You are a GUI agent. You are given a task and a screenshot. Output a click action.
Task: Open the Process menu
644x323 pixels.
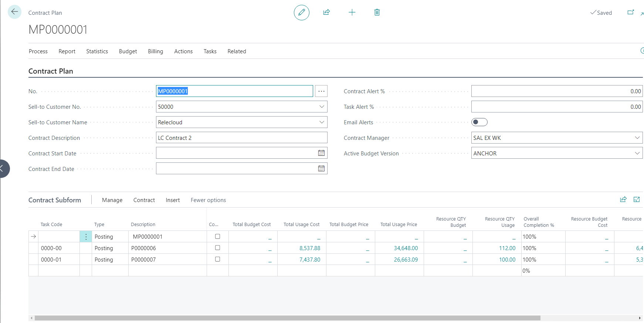(38, 51)
